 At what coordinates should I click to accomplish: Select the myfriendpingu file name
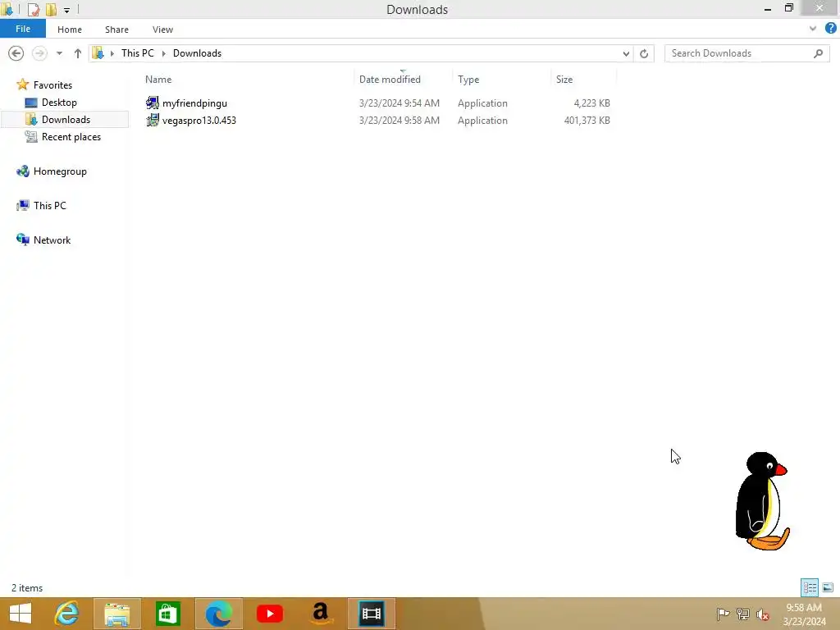pyautogui.click(x=194, y=103)
